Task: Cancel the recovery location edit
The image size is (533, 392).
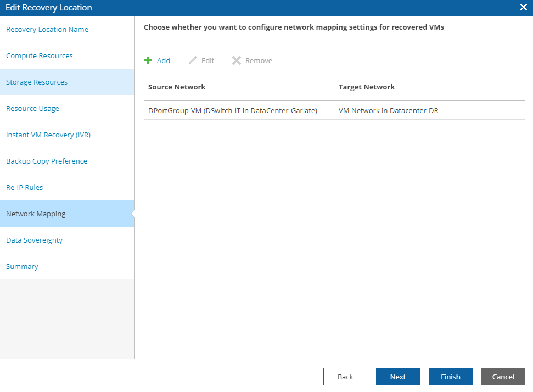Action: pos(503,377)
